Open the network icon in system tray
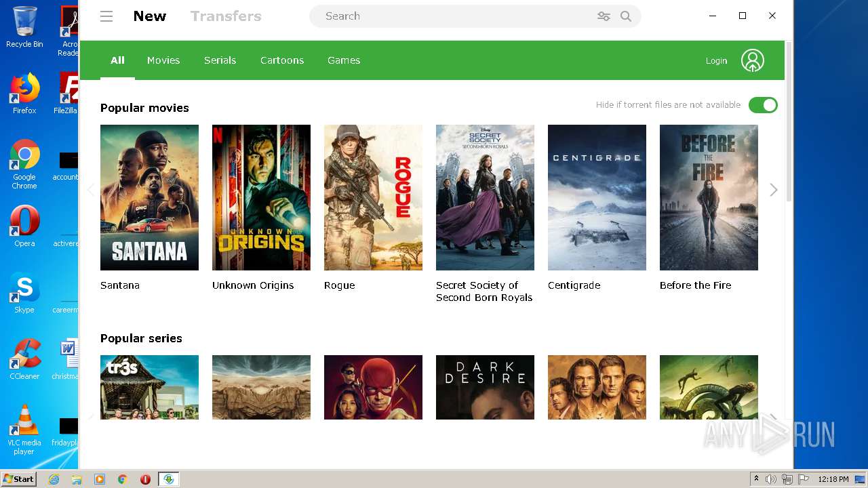Screen dimensions: 868x488 (x=787, y=479)
